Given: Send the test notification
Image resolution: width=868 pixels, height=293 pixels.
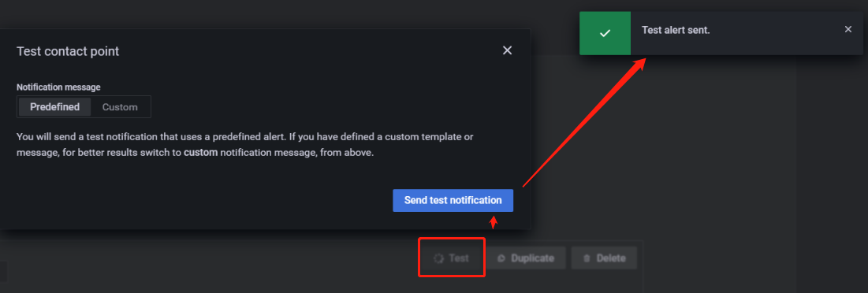Looking at the screenshot, I should pyautogui.click(x=453, y=201).
